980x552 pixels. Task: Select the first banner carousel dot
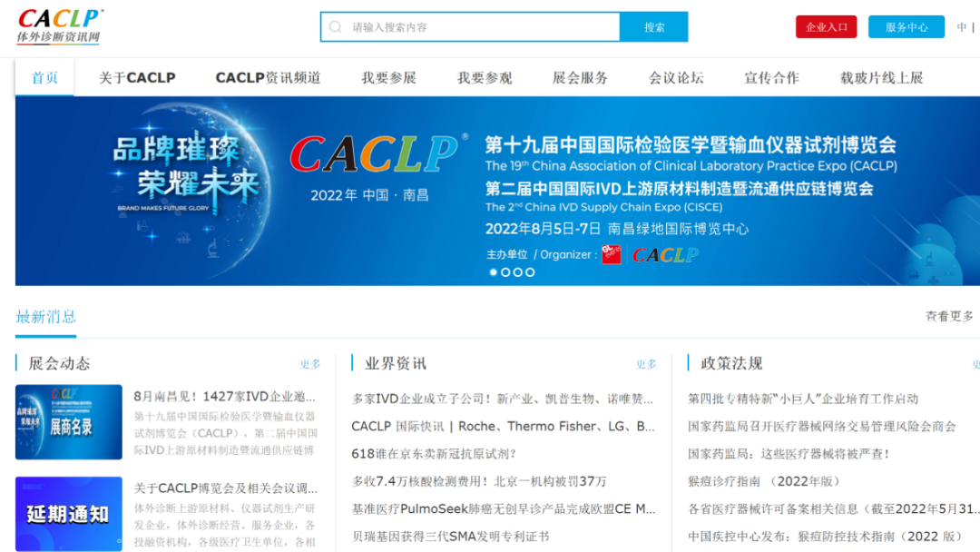click(x=493, y=272)
